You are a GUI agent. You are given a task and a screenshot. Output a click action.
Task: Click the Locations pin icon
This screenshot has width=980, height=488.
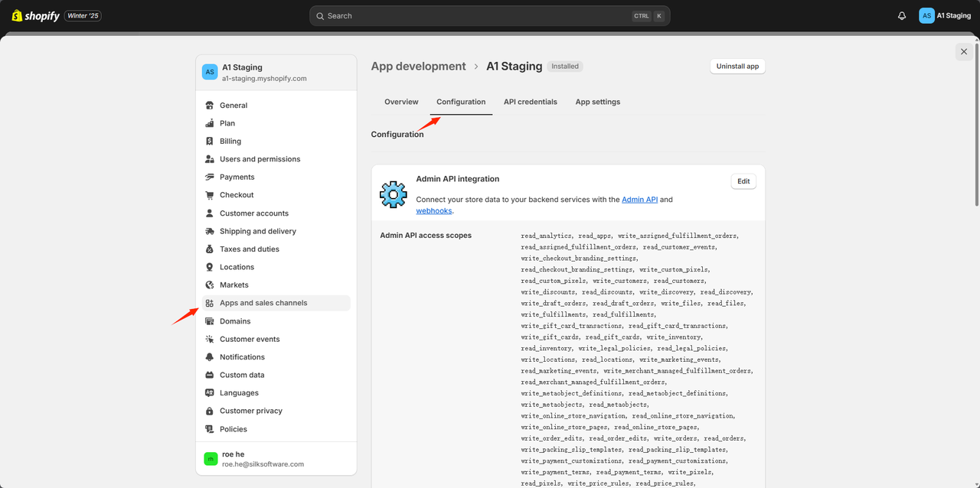point(210,267)
